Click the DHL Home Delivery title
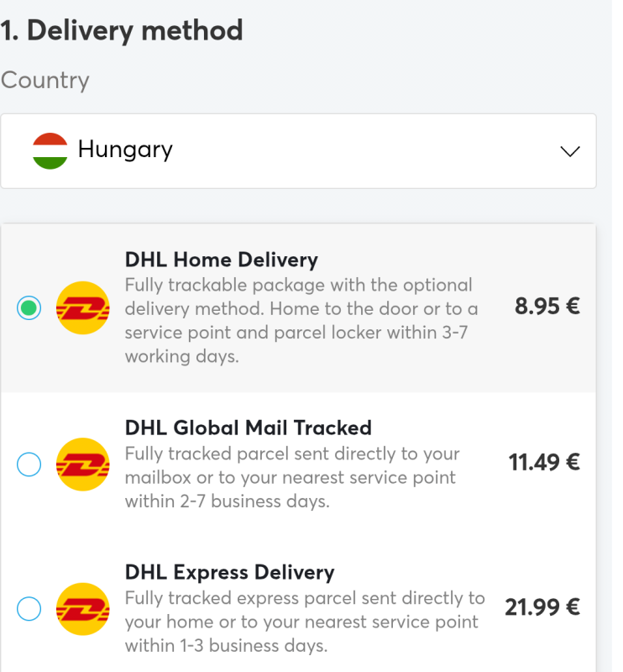 coord(222,260)
